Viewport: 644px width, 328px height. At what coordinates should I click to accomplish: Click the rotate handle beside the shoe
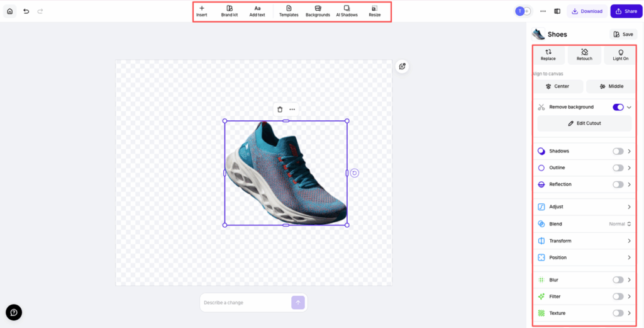355,173
